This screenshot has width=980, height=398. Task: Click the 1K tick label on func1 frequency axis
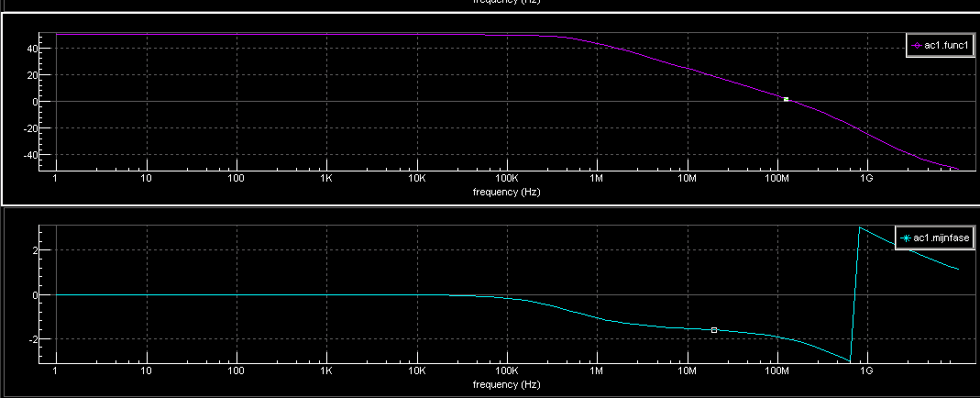(326, 179)
